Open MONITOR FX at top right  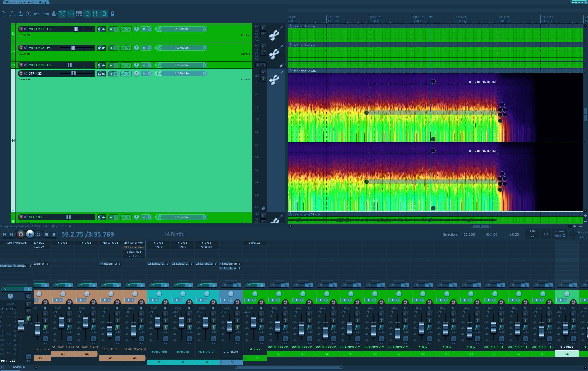(577, 2)
